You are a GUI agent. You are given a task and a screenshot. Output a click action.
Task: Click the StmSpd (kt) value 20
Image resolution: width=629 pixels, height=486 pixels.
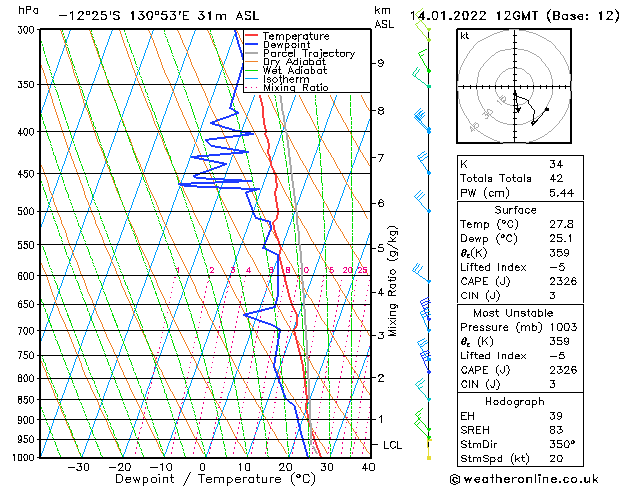(x=556, y=458)
